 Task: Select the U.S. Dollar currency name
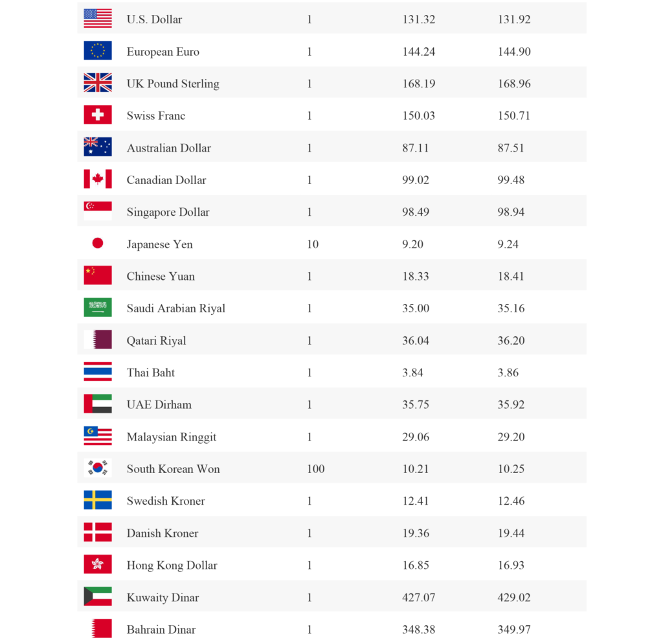tap(154, 19)
